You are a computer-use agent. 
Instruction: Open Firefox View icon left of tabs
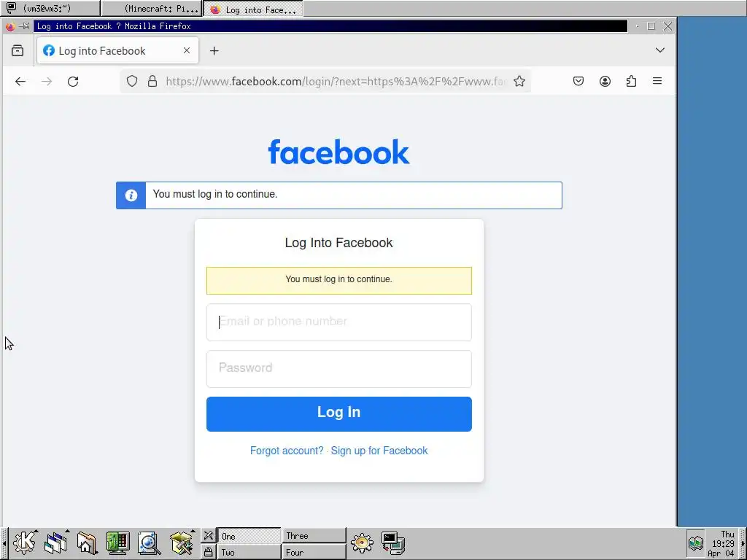18,50
